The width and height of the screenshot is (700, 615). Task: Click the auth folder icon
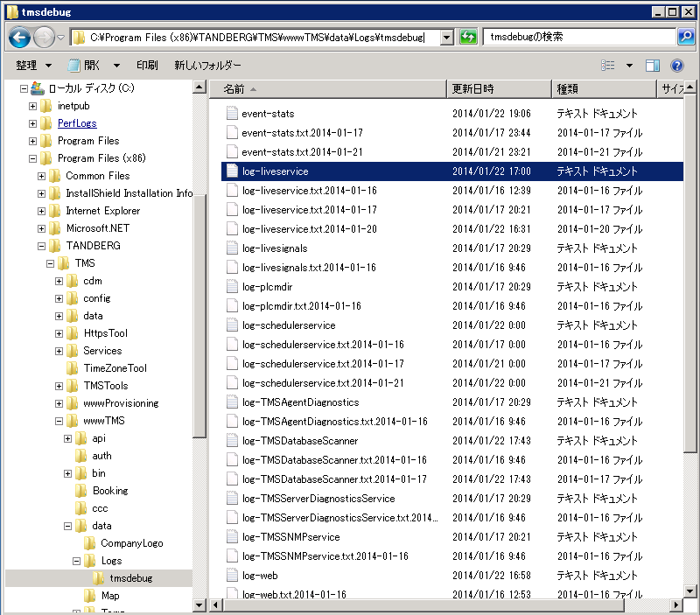pyautogui.click(x=80, y=456)
